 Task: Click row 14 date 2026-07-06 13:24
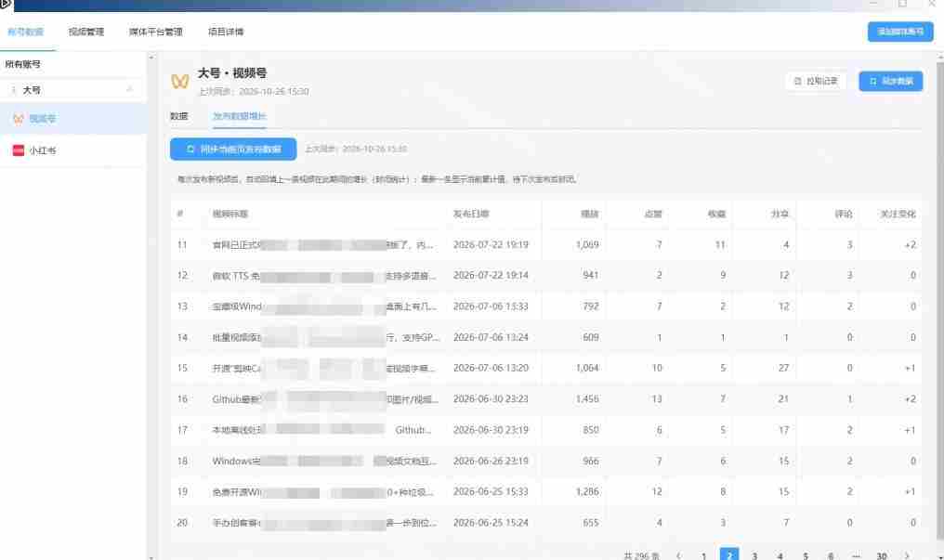[x=491, y=337]
